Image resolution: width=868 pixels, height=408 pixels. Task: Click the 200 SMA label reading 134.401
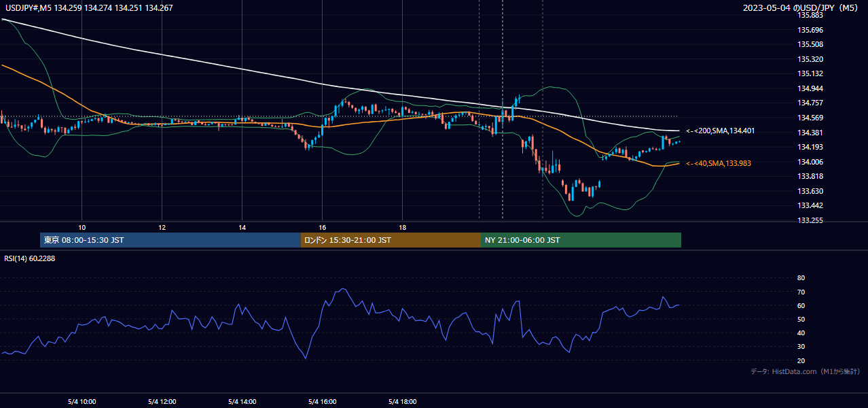(721, 131)
